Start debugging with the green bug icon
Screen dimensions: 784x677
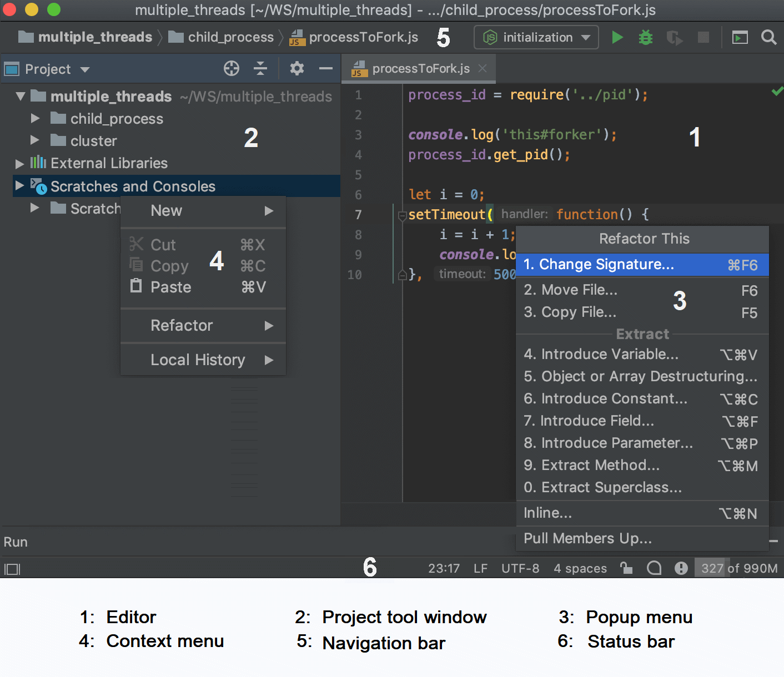(645, 37)
